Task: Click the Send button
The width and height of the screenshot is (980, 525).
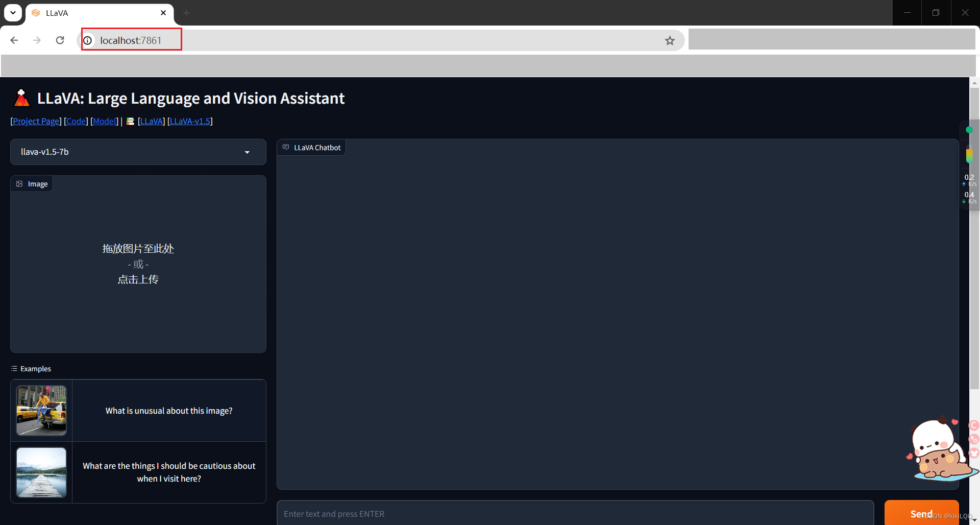Action: [921, 513]
